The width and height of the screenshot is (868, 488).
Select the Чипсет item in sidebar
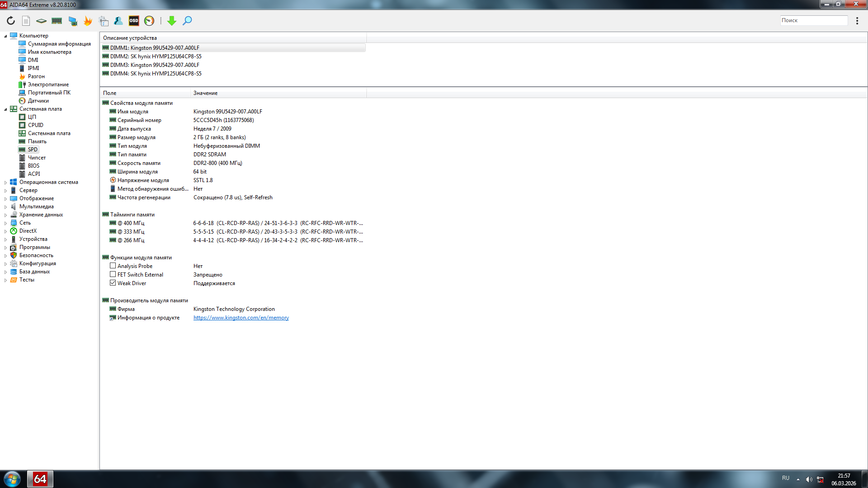[x=37, y=158]
